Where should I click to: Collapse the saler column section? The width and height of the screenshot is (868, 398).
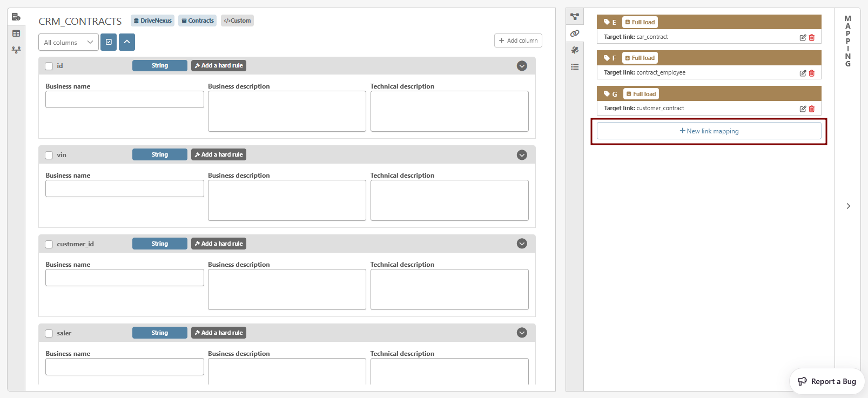[522, 333]
